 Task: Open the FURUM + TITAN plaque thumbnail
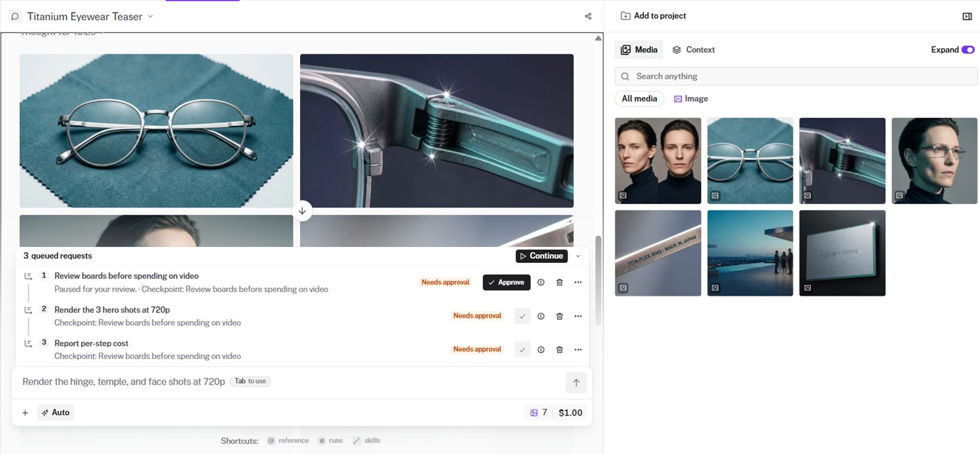coord(843,253)
